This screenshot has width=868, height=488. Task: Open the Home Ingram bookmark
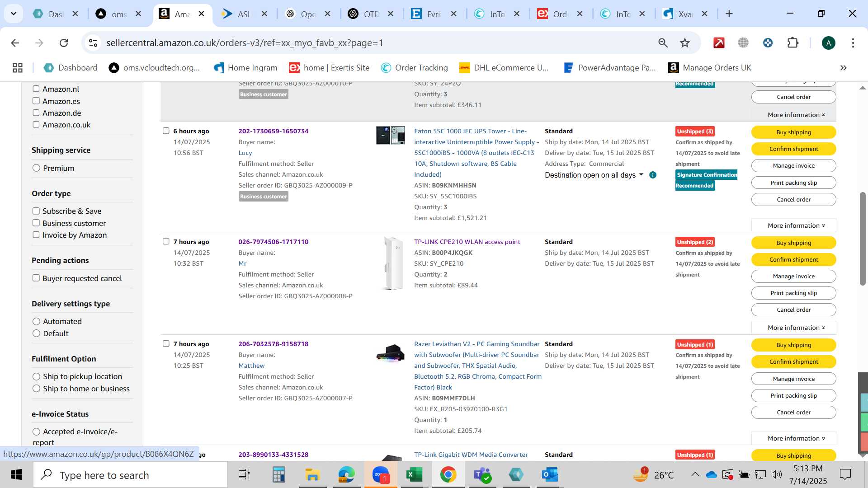click(x=245, y=68)
